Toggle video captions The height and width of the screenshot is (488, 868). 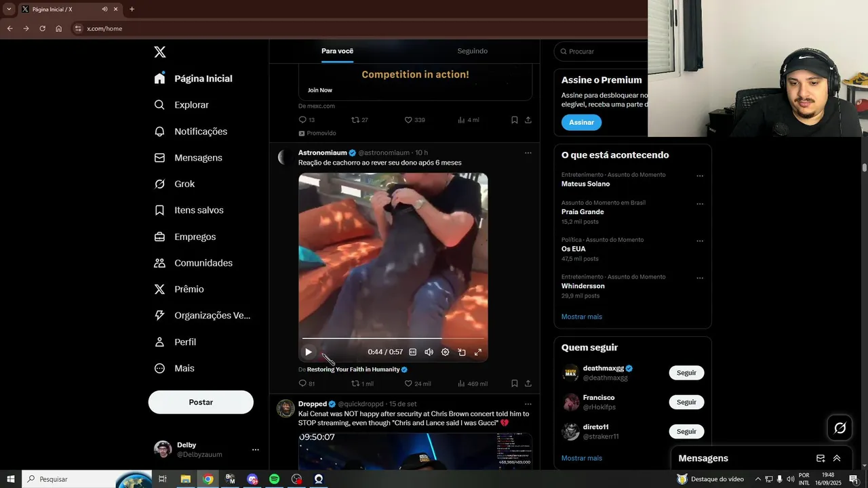tap(412, 352)
